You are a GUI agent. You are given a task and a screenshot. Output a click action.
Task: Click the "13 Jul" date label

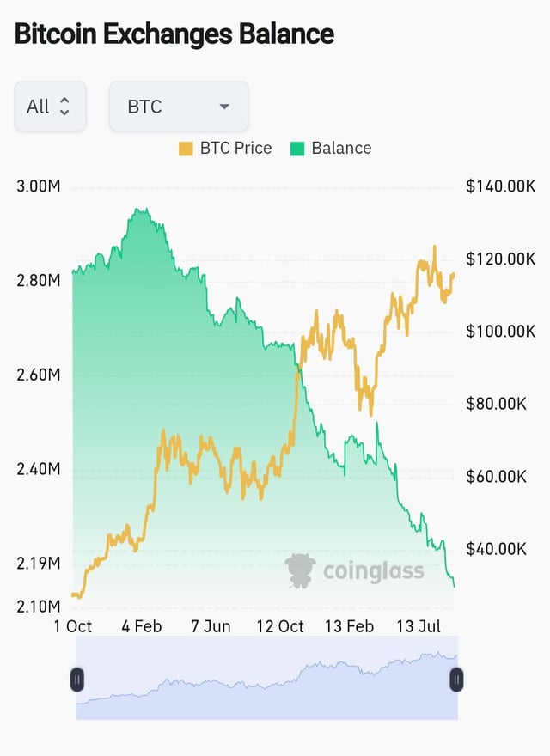point(419,626)
